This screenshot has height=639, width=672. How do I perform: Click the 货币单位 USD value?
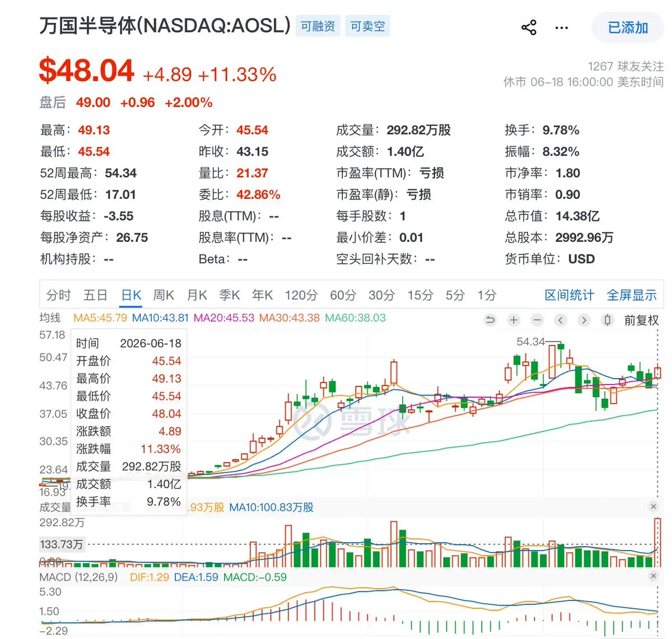(581, 259)
